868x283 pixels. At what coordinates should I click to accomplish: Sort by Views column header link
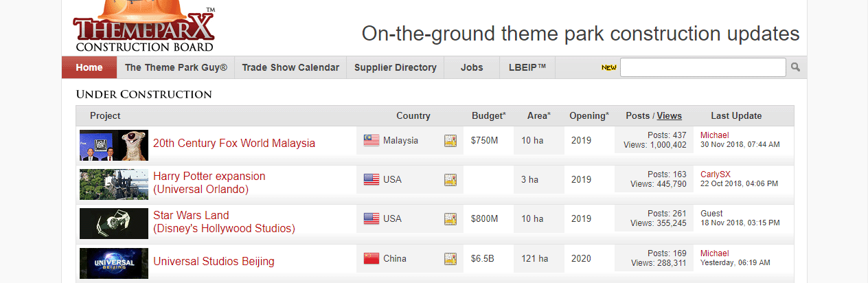pyautogui.click(x=670, y=116)
